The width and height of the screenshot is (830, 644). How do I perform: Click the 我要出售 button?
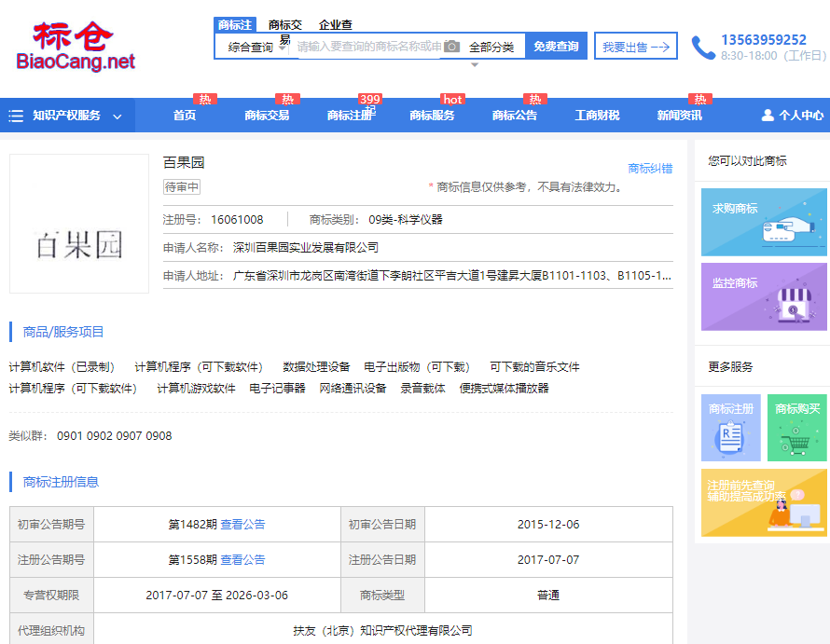point(636,47)
